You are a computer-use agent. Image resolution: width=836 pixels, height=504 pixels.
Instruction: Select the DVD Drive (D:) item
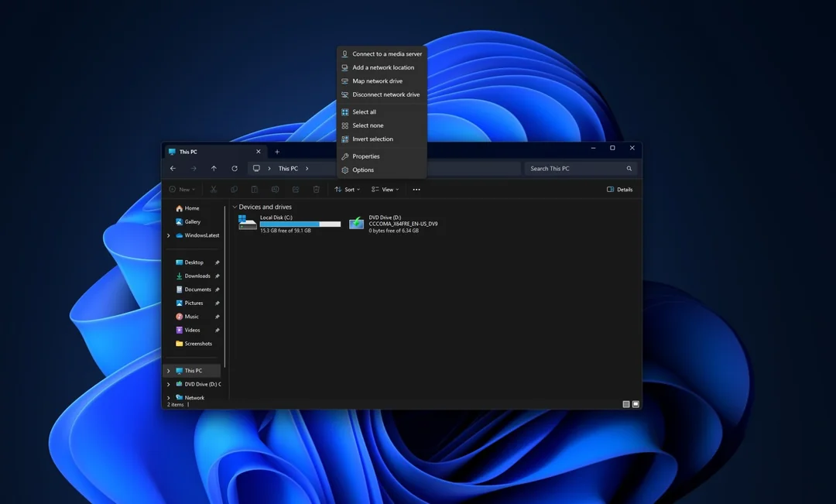(x=393, y=224)
